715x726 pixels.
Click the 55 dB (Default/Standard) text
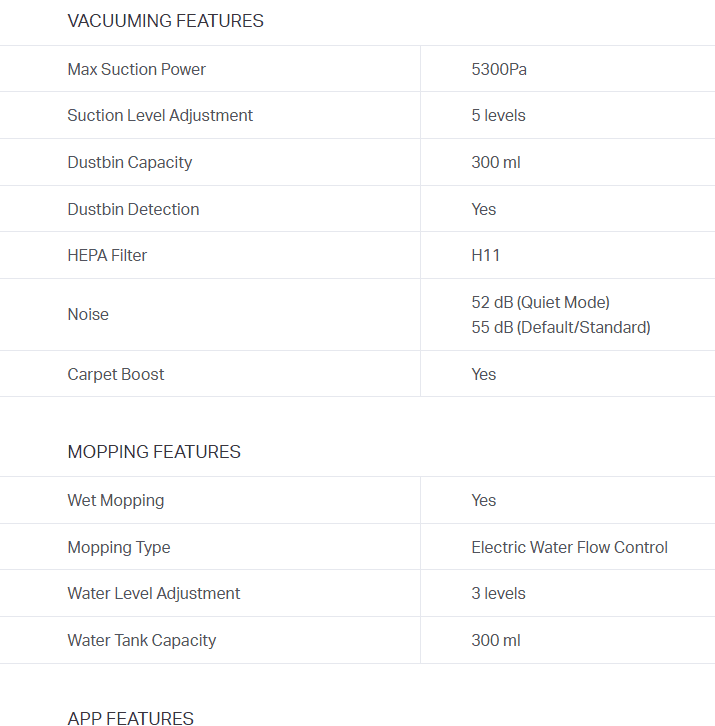point(560,327)
